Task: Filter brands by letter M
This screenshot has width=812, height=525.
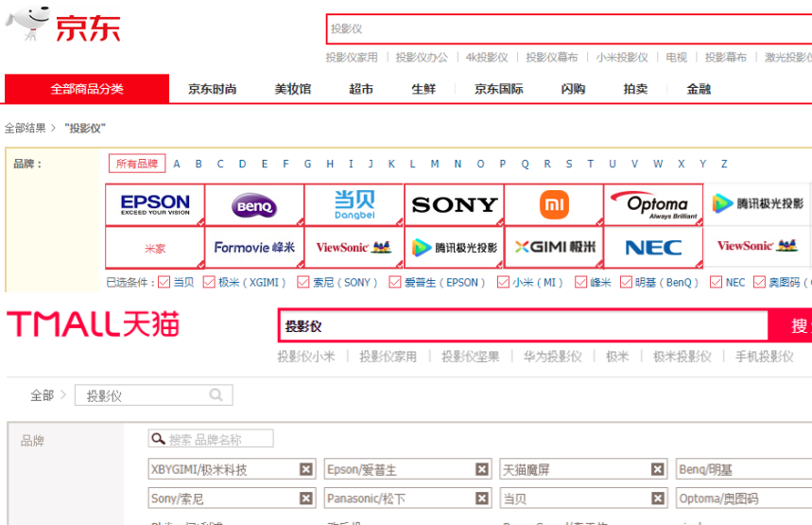Action: click(435, 164)
